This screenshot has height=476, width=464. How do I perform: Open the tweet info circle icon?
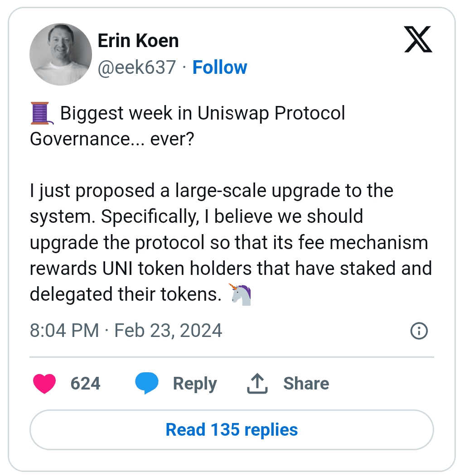[419, 331]
